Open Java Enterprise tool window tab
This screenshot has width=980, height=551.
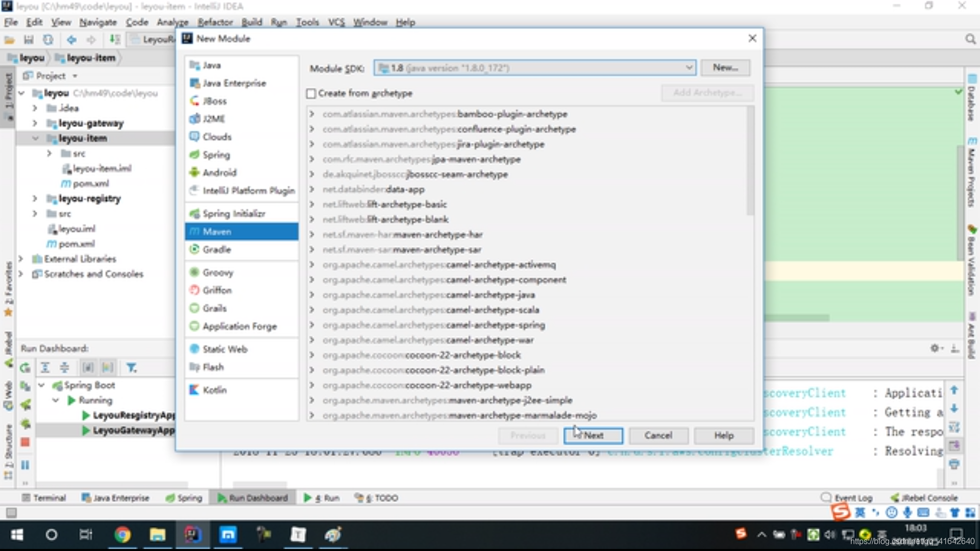[115, 498]
